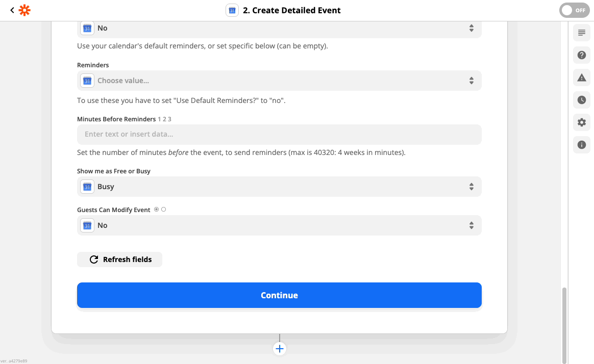Open the settings gear icon

coord(581,122)
